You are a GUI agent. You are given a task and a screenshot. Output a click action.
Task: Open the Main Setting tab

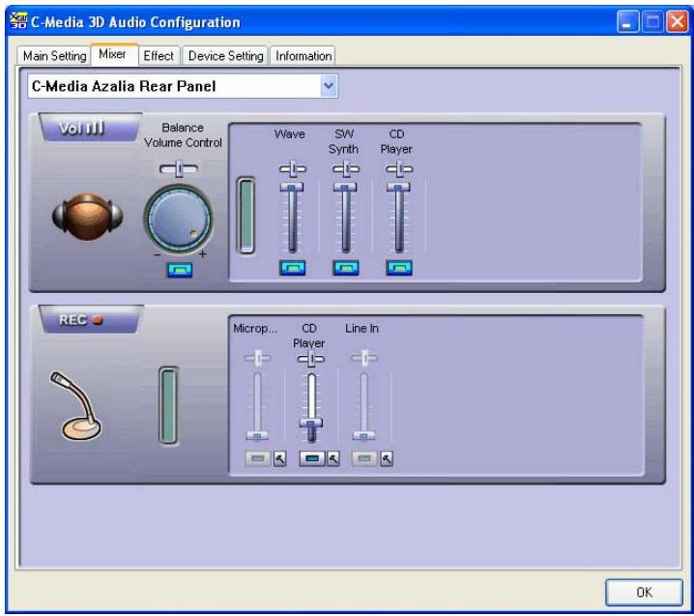(x=54, y=56)
